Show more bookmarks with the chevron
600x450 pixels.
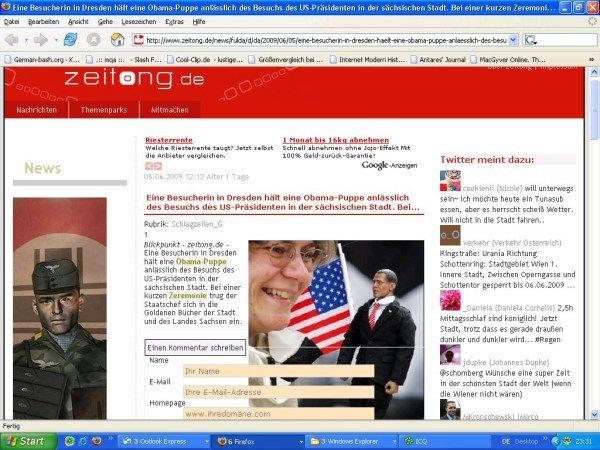(591, 59)
